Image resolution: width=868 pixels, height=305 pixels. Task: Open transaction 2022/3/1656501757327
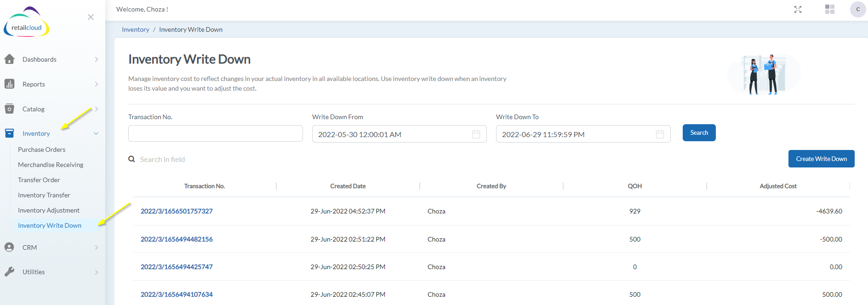[x=177, y=211]
